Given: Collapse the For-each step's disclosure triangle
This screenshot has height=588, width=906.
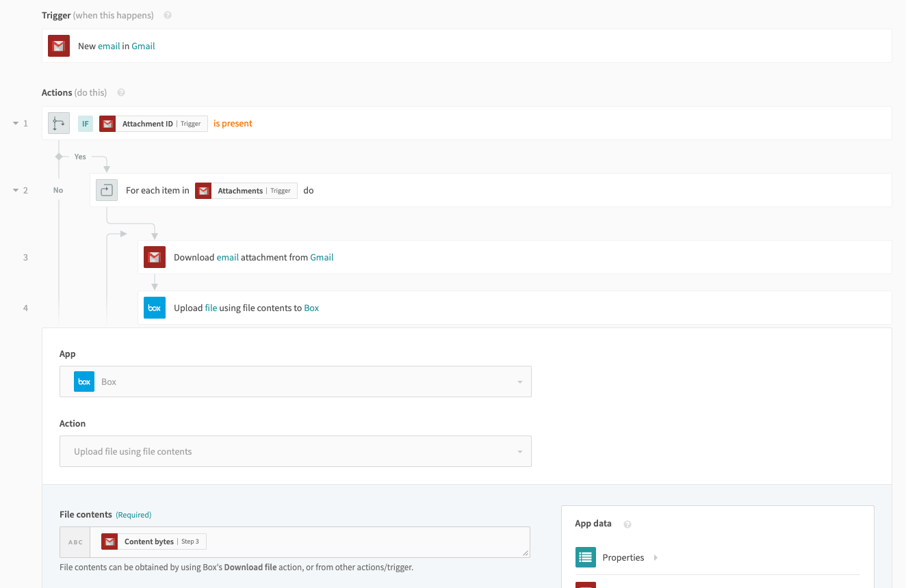Looking at the screenshot, I should click(x=16, y=190).
